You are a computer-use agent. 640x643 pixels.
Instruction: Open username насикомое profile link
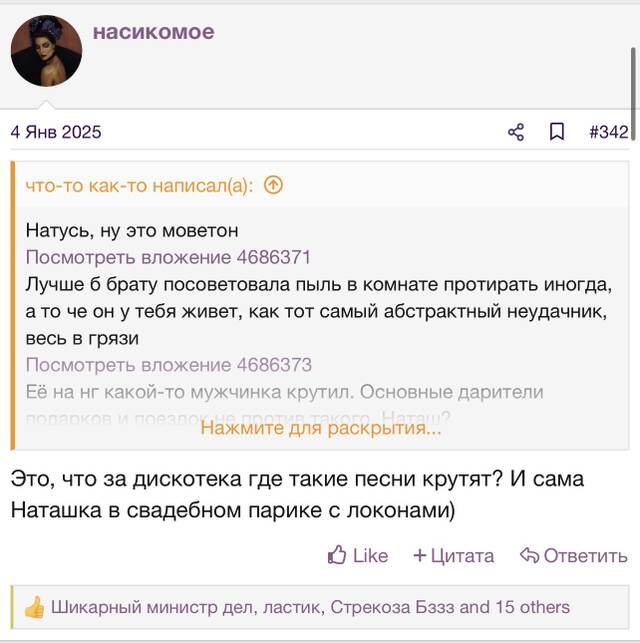154,32
